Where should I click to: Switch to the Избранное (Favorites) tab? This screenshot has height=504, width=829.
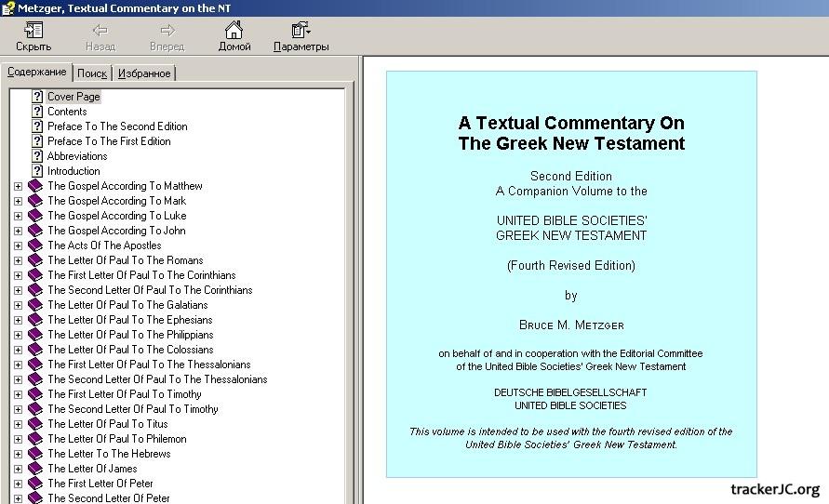[x=143, y=73]
